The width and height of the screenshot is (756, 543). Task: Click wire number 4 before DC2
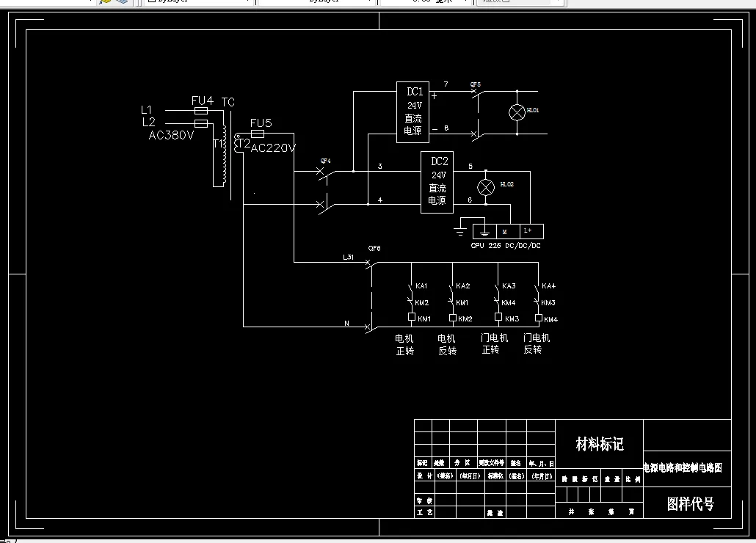pyautogui.click(x=380, y=200)
